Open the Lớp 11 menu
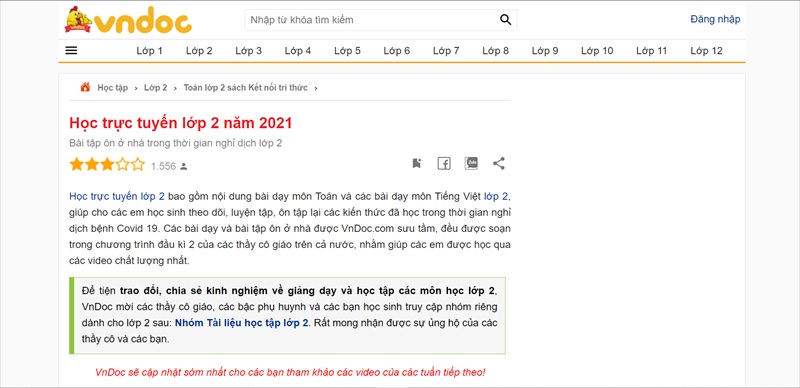800x388 pixels. (652, 51)
